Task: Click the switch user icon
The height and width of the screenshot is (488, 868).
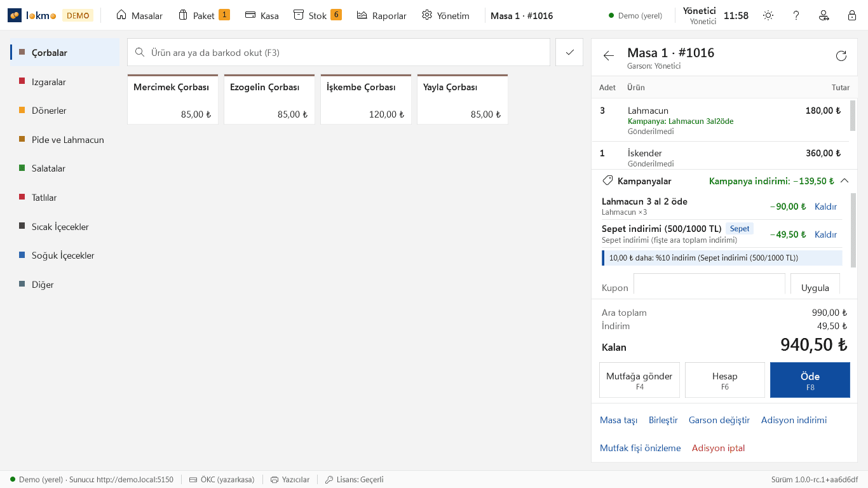Action: (824, 15)
